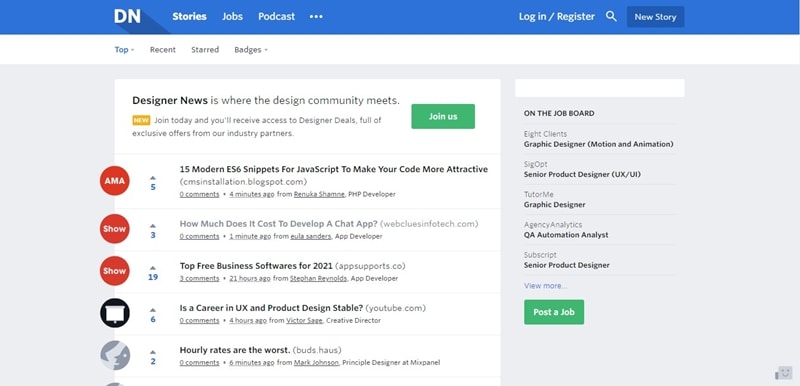Switch to the Recent tab
Viewport: 800px width, 386px height.
163,49
